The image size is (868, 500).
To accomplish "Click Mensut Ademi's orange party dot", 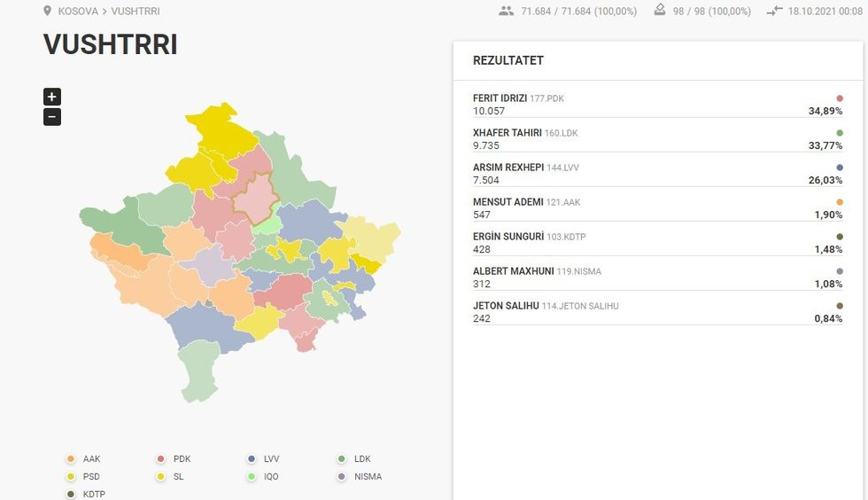I will 839,202.
